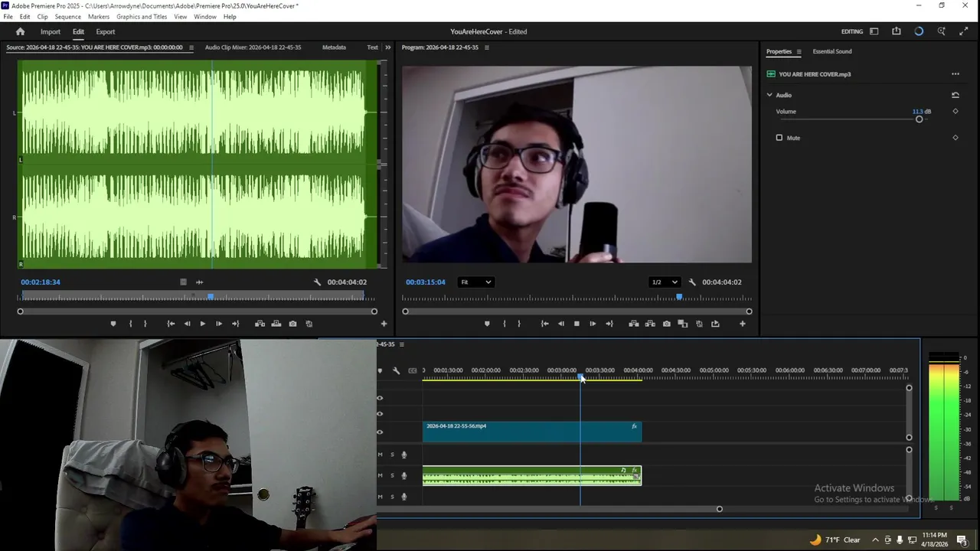Toggle captions track CC icon in timeline
The image size is (980, 551).
click(x=413, y=370)
